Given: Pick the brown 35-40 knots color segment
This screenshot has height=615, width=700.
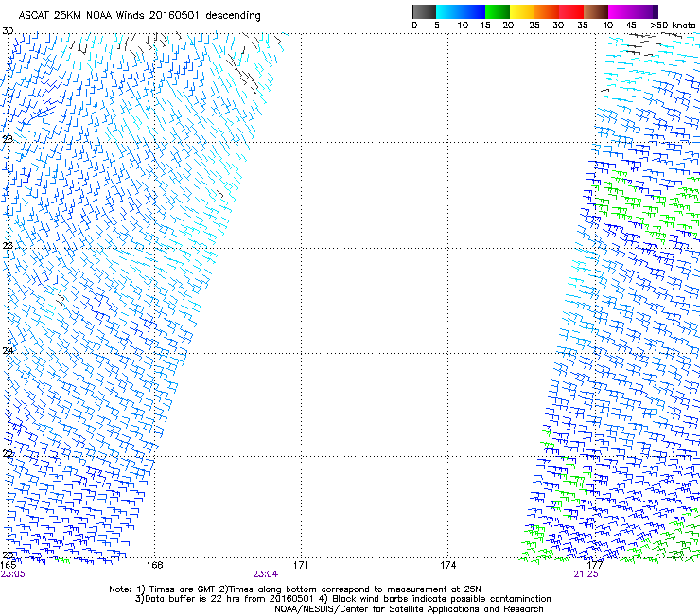Looking at the screenshot, I should coord(596,11).
